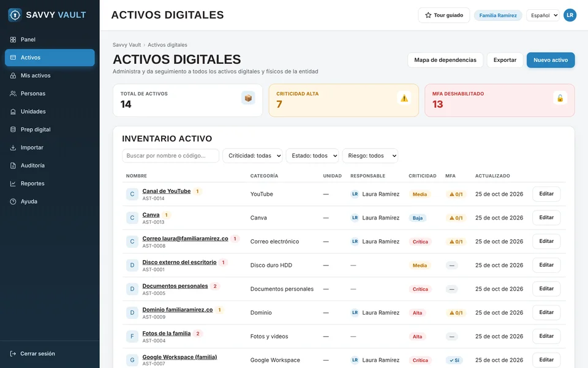
Task: Open the Criticidad: todas filter
Action: [x=252, y=156]
